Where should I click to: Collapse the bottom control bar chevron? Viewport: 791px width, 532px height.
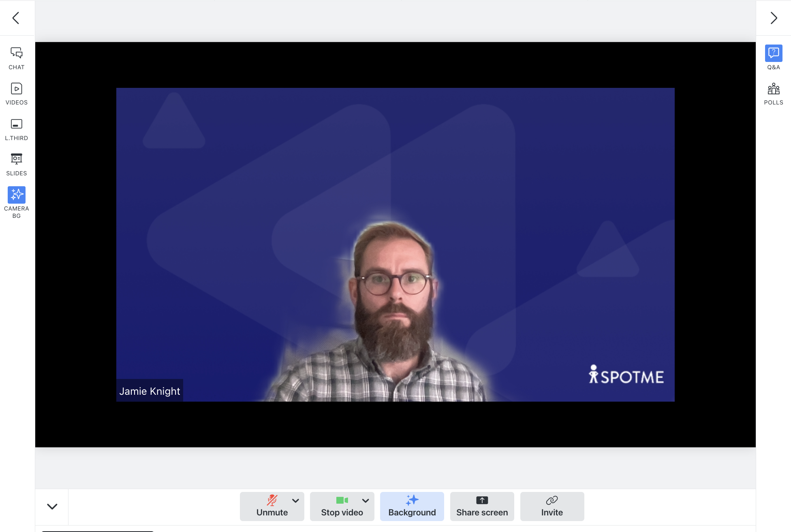[x=52, y=506]
